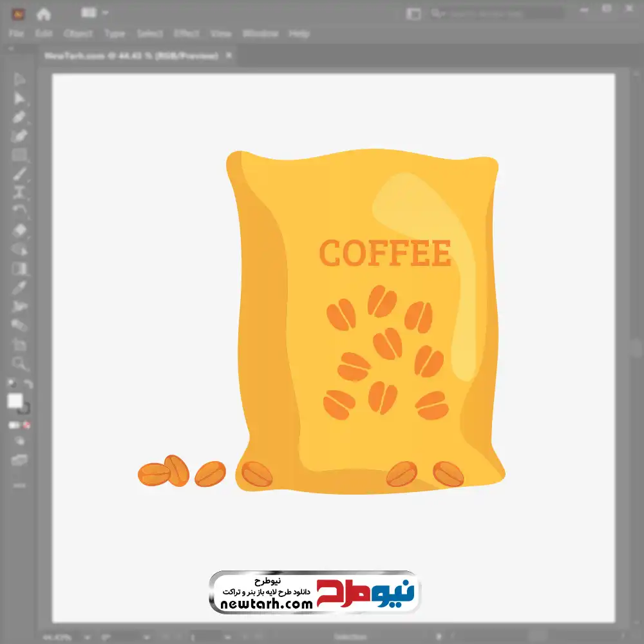The width and height of the screenshot is (644, 644).
Task: Swap fill and stroke colors
Action: coord(28,384)
